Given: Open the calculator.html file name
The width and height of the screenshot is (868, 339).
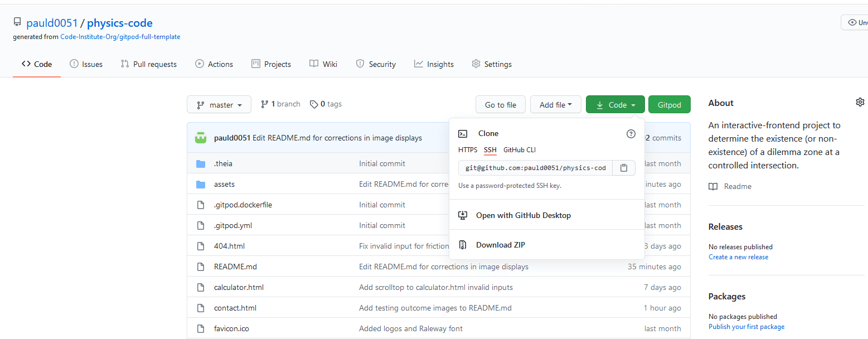Looking at the screenshot, I should pos(239,288).
